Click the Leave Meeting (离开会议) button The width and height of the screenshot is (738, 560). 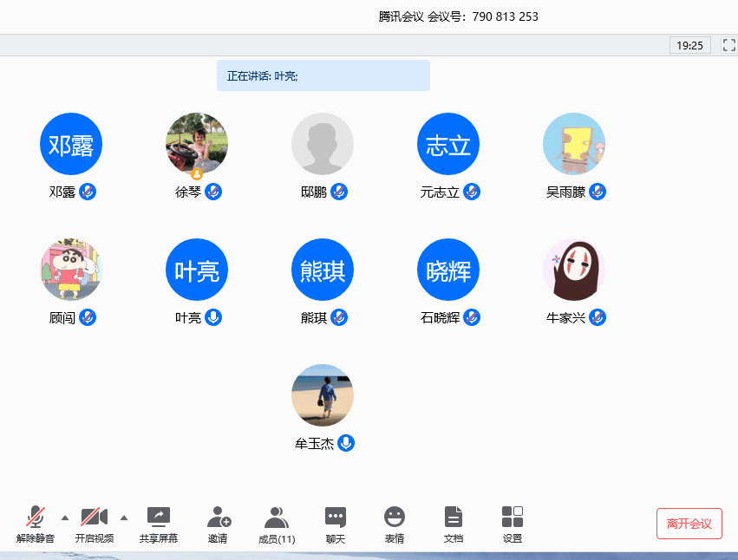tap(689, 524)
